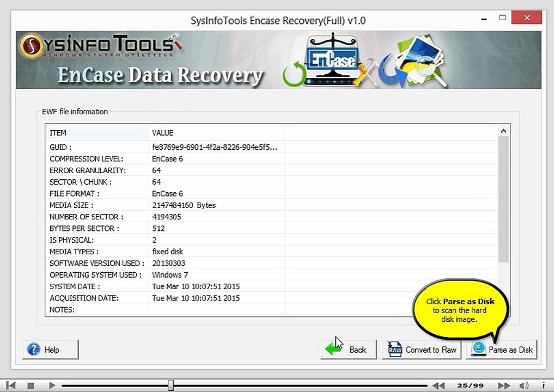Click the SysInfoTools logo in the banner
Image resolution: width=554 pixels, height=392 pixels.
101,46
